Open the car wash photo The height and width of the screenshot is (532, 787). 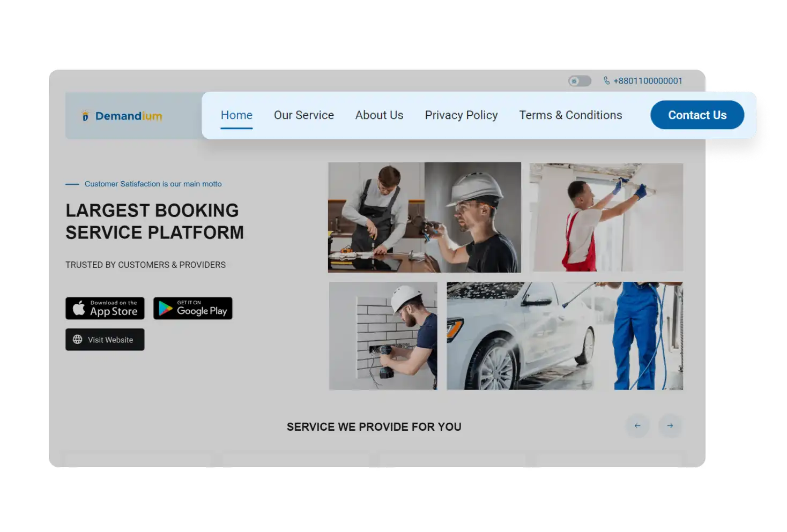tap(565, 336)
